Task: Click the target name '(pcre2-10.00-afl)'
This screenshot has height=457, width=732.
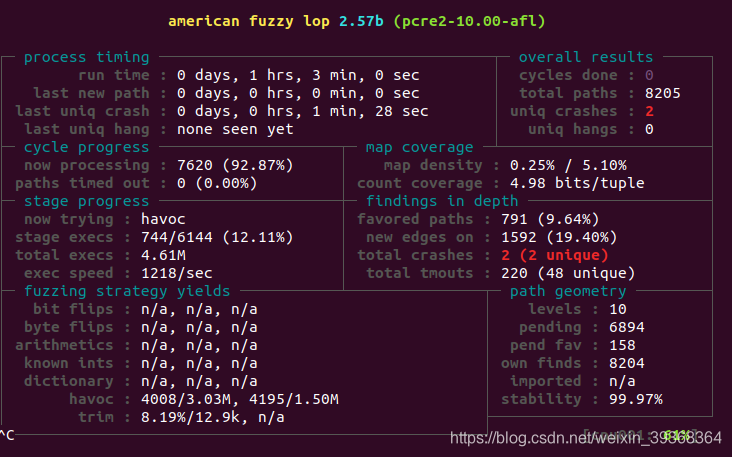Action: (469, 21)
